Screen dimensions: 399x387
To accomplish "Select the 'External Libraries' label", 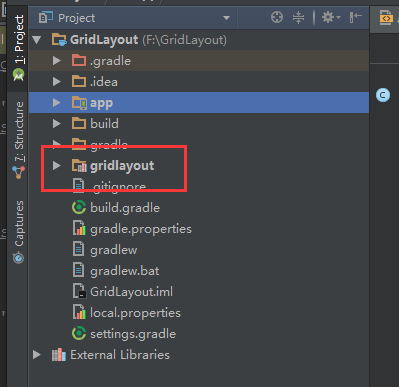I will (120, 355).
